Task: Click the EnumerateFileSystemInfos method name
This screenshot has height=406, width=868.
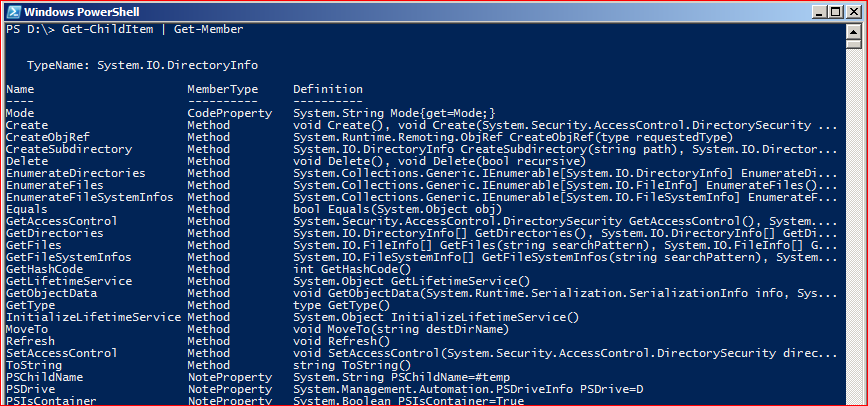Action: point(89,197)
